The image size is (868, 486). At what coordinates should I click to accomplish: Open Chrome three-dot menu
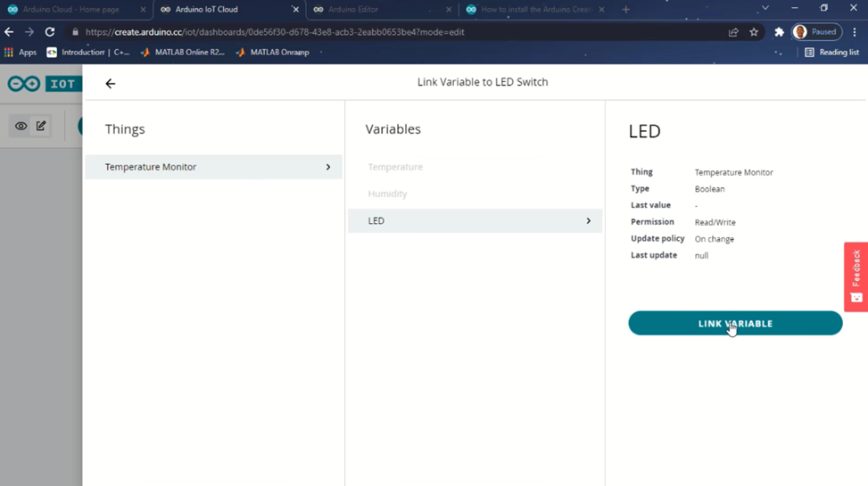coord(855,32)
